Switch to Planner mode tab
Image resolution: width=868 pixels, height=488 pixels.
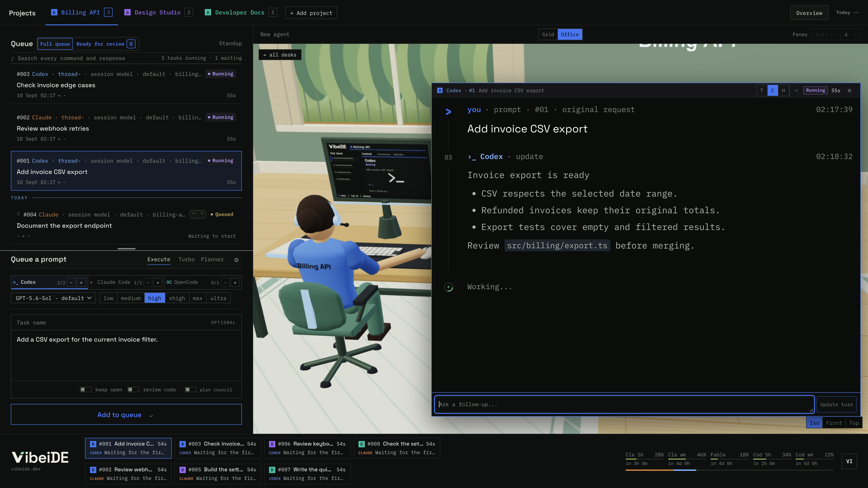[212, 259]
